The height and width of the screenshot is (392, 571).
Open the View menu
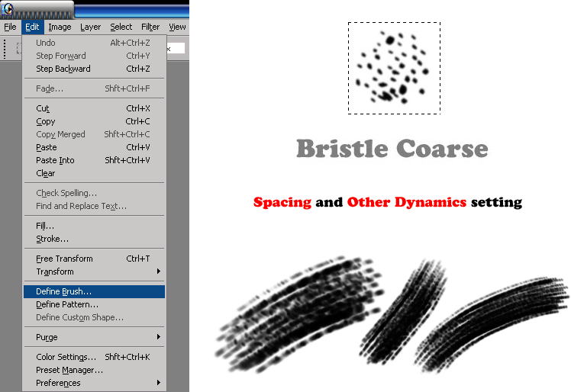[x=177, y=27]
